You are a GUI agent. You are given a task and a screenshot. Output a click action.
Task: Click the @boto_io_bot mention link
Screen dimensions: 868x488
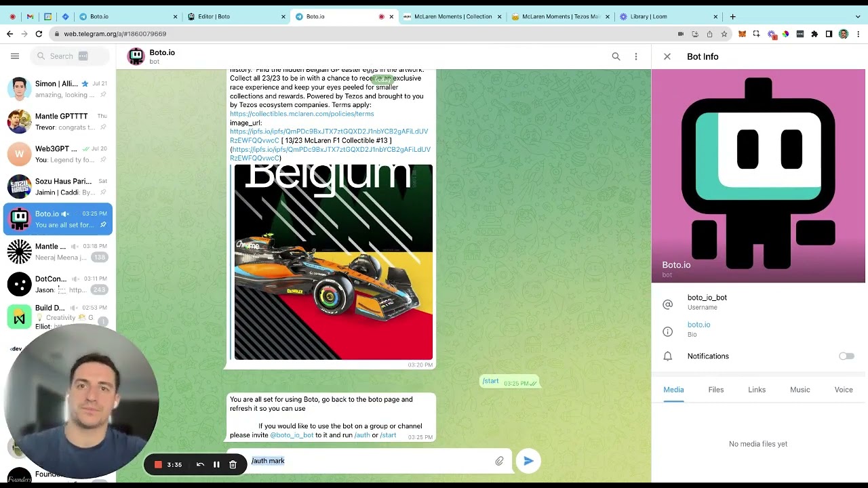(x=292, y=435)
